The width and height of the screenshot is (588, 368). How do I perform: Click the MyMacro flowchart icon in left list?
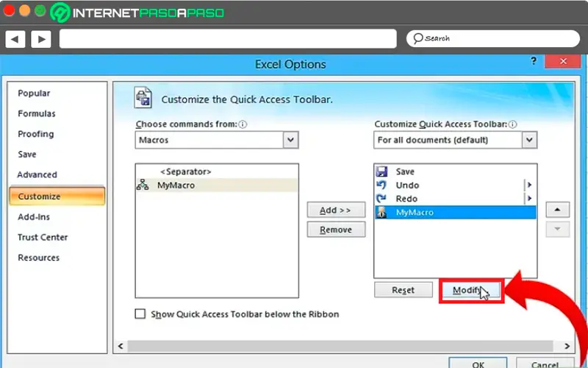point(143,185)
